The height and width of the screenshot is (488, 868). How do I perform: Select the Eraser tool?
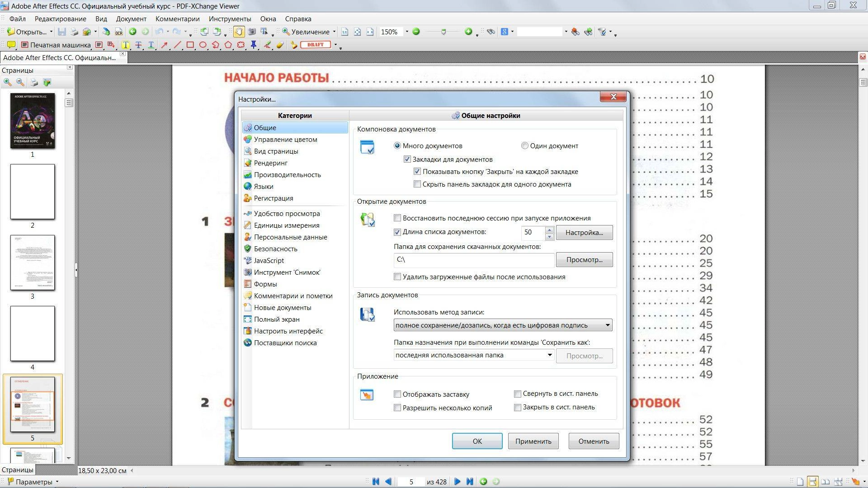tap(280, 45)
